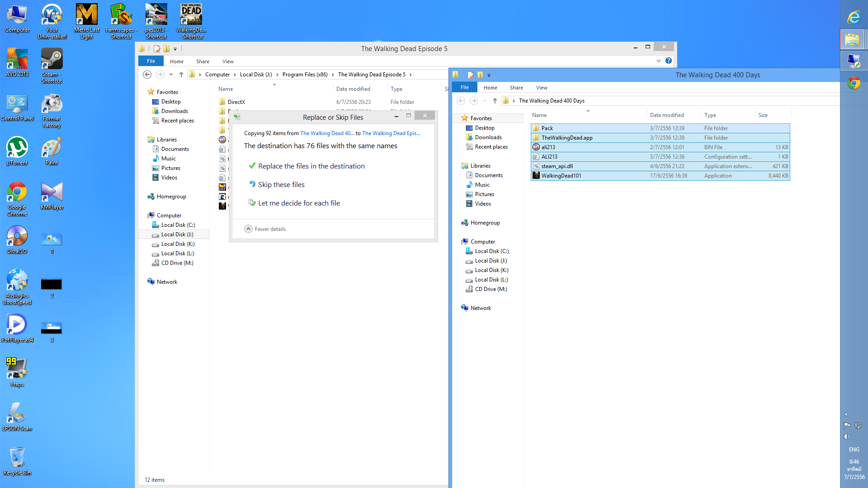
Task: Choose Replace the files in the destination
Action: pyautogui.click(x=311, y=166)
